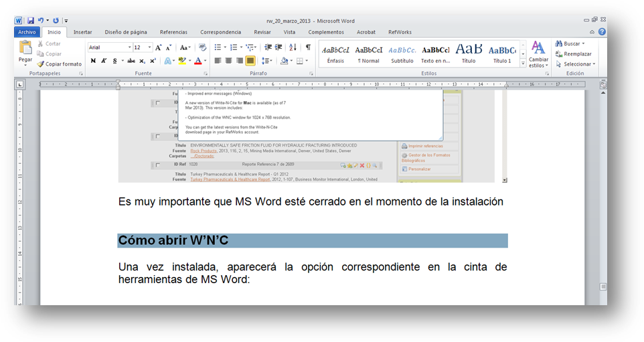The image size is (644, 342).
Task: Open the RefWorks tab
Action: coord(400,32)
